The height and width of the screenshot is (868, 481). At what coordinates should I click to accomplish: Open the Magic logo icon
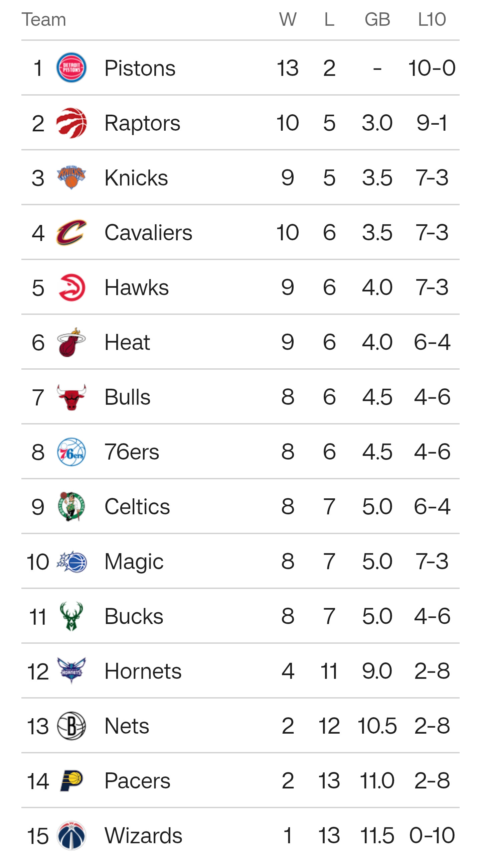pyautogui.click(x=71, y=562)
